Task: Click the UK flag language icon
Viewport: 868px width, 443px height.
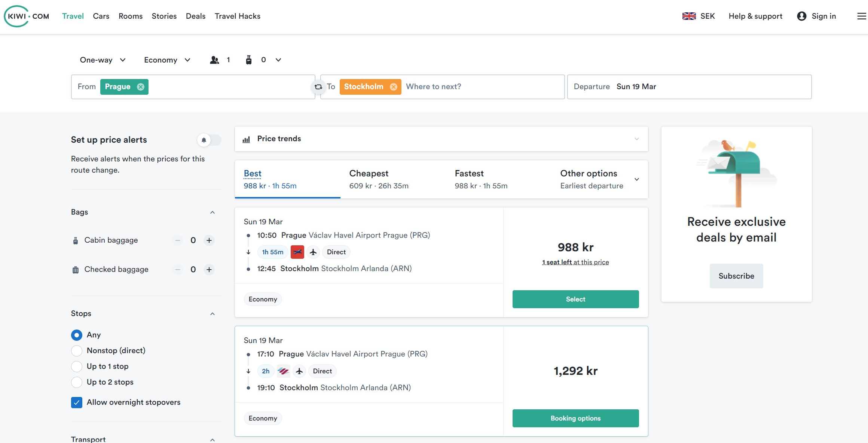Action: point(689,16)
